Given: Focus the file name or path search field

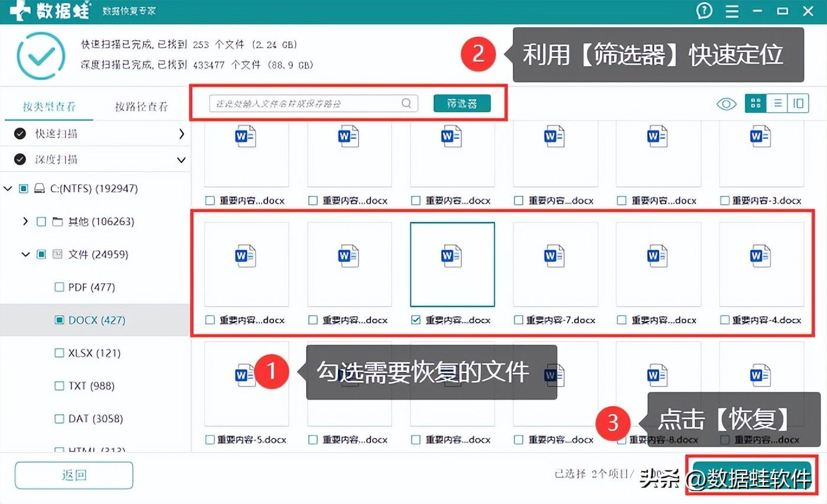Looking at the screenshot, I should point(314,103).
